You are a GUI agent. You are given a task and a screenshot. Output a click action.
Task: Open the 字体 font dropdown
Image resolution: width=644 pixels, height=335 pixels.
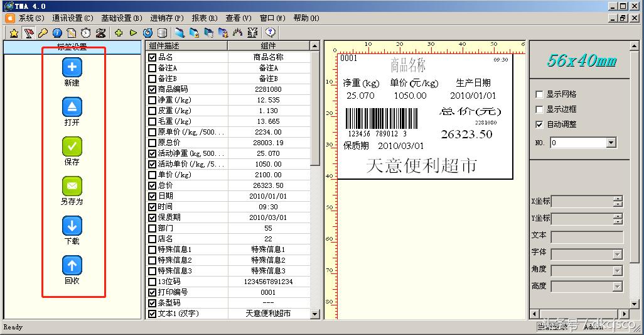[x=617, y=255]
